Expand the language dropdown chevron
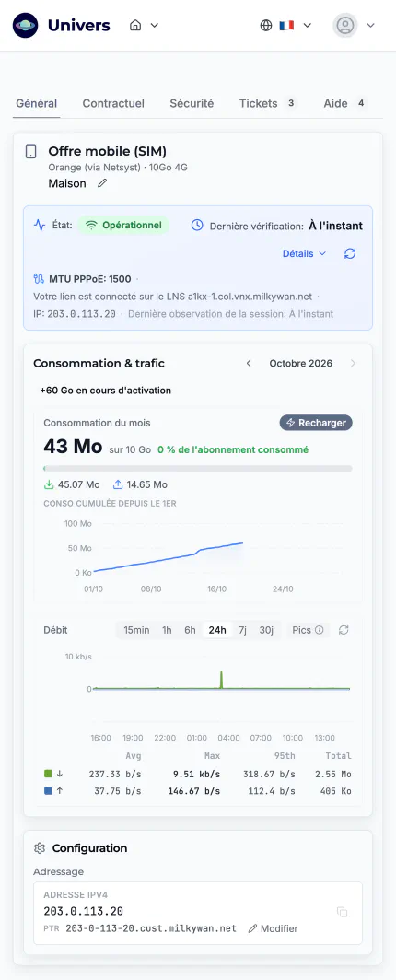This screenshot has width=396, height=980. tap(308, 25)
